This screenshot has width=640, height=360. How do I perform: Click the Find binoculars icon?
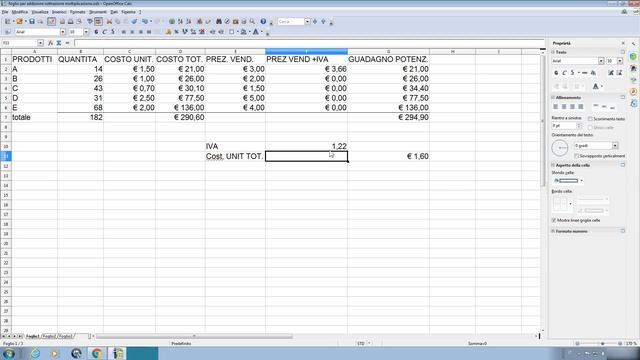[x=219, y=21]
